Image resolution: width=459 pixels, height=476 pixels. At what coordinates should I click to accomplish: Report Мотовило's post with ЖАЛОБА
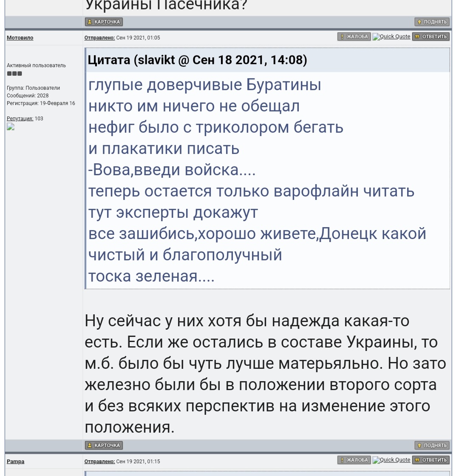point(354,37)
